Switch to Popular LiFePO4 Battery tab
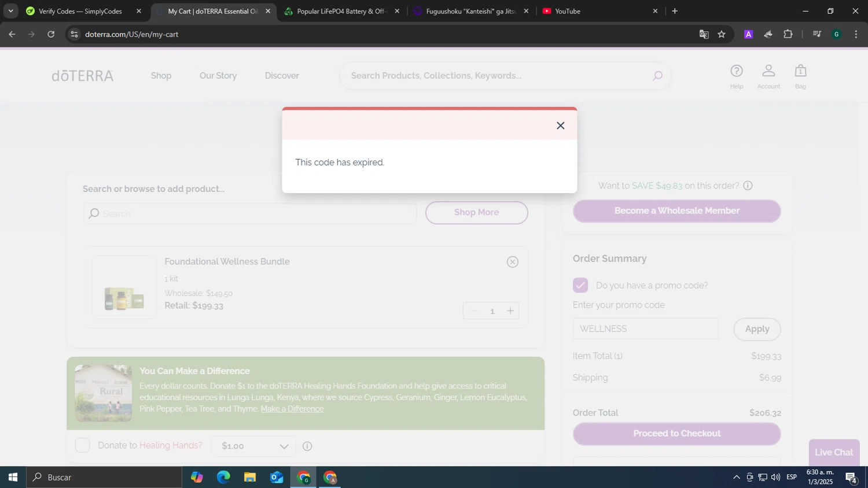 (x=341, y=11)
